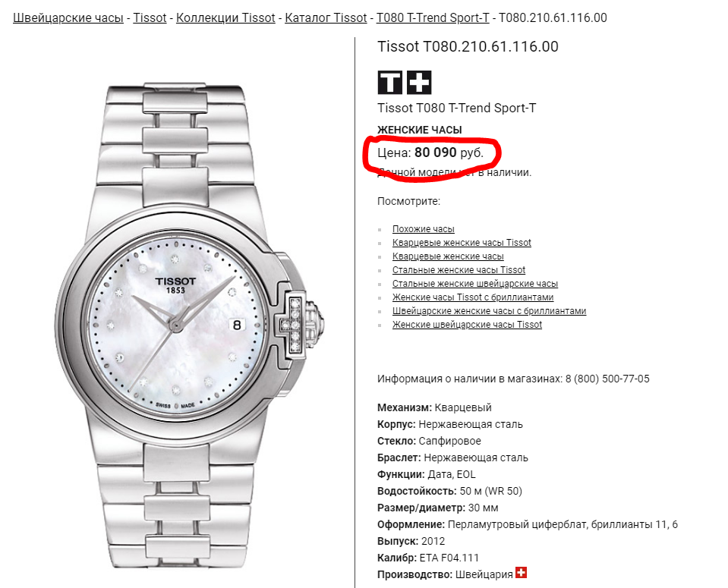728x588 pixels.
Task: Navigate to the Каталог Tissot breadcrumb
Action: pos(326,18)
